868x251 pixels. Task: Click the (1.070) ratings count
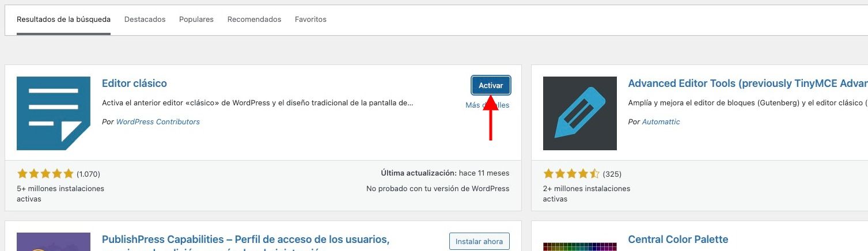tap(88, 174)
